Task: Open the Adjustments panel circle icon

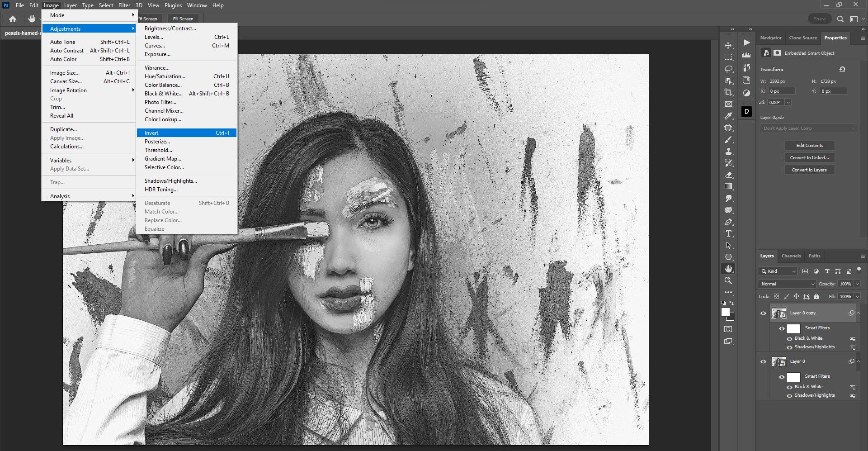Action: [747, 93]
